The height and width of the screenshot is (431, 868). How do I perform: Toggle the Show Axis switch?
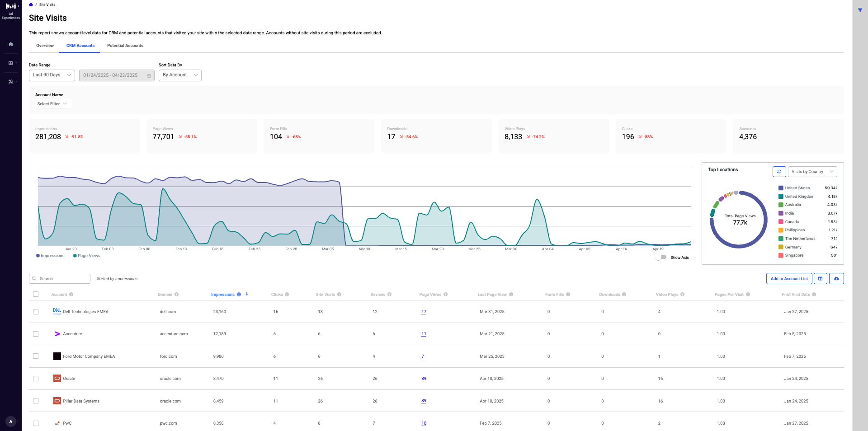point(661,257)
